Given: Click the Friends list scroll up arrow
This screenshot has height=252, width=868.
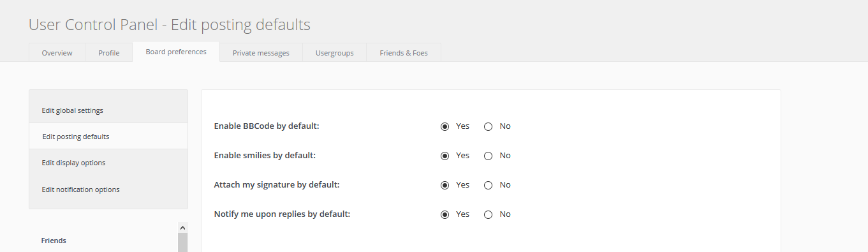Looking at the screenshot, I should (182, 227).
